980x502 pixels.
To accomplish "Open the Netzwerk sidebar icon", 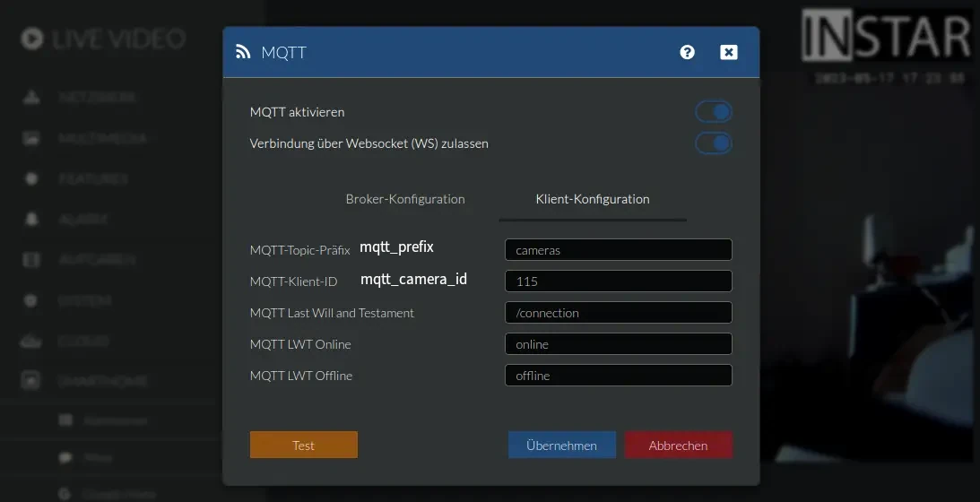I will pos(31,97).
